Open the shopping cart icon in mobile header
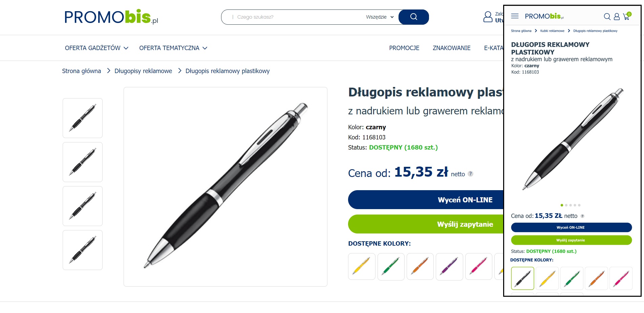644x313 pixels. tap(627, 16)
